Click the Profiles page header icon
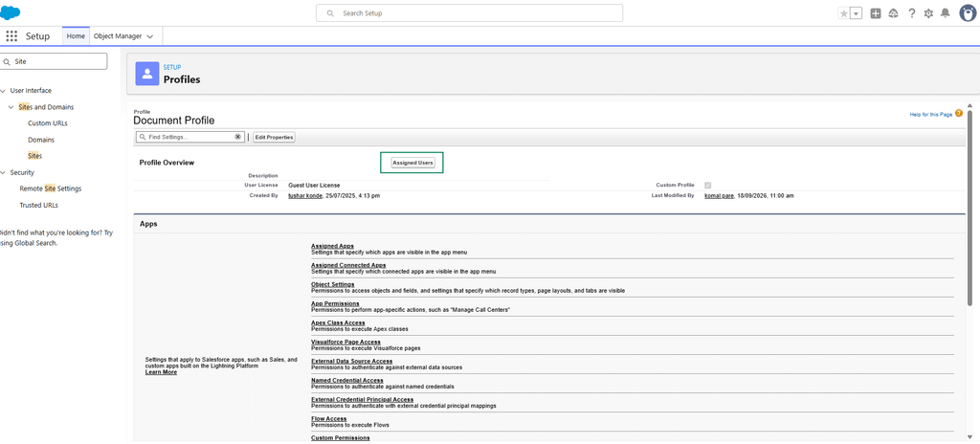980x444 pixels. 146,73
